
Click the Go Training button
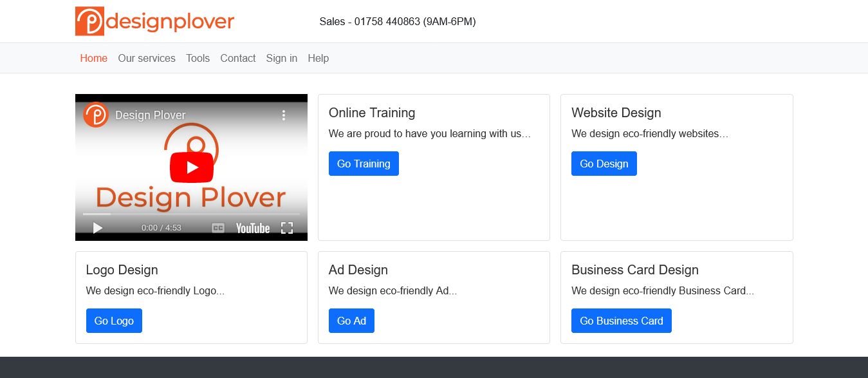(364, 164)
